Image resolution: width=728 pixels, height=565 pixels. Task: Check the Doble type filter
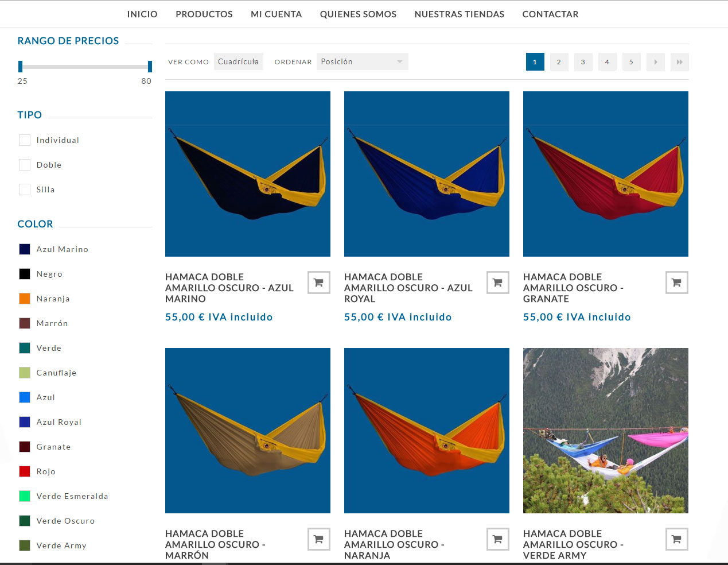25,165
